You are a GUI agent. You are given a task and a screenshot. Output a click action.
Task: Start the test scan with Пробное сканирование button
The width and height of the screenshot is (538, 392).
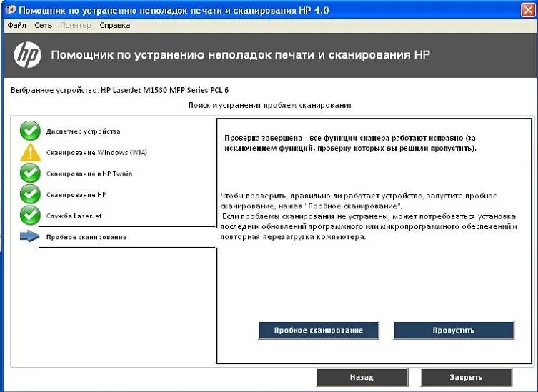(319, 331)
